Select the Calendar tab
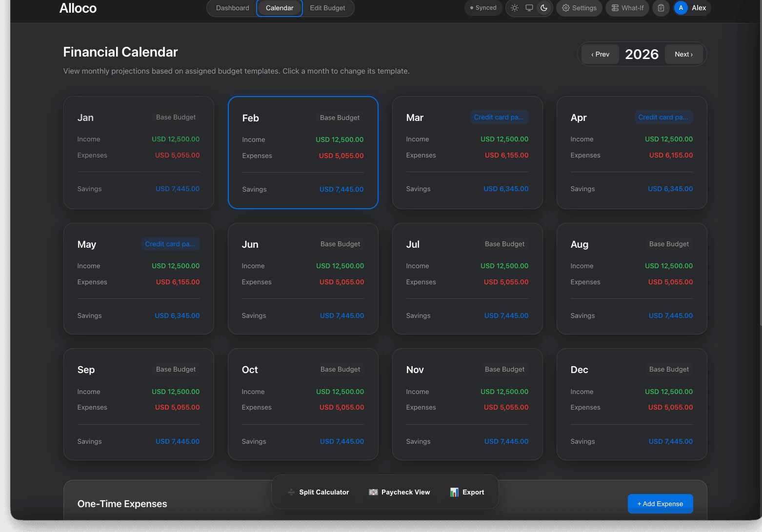762x532 pixels. tap(280, 8)
